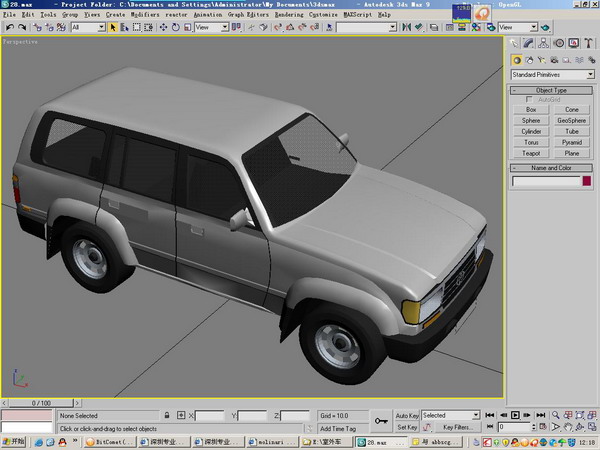600x450 pixels.
Task: Select the Lights category icon
Action: pos(544,60)
